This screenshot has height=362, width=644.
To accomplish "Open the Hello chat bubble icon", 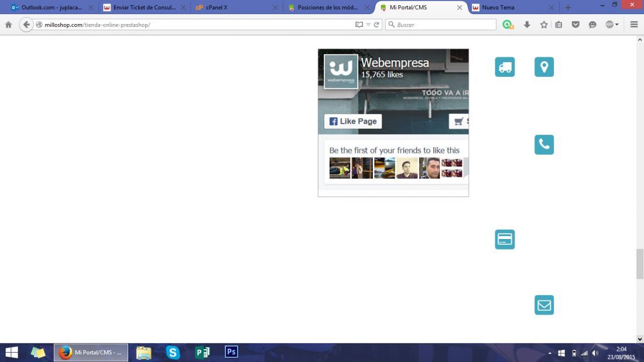I will point(592,25).
